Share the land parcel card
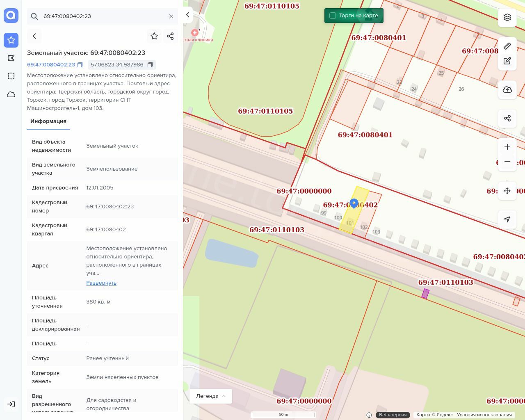 tap(171, 36)
